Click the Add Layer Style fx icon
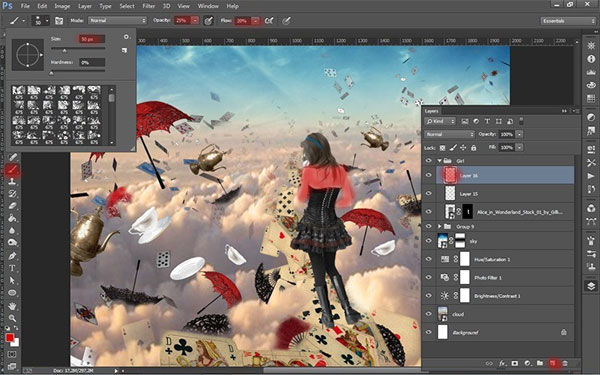600x375 pixels. (x=502, y=363)
